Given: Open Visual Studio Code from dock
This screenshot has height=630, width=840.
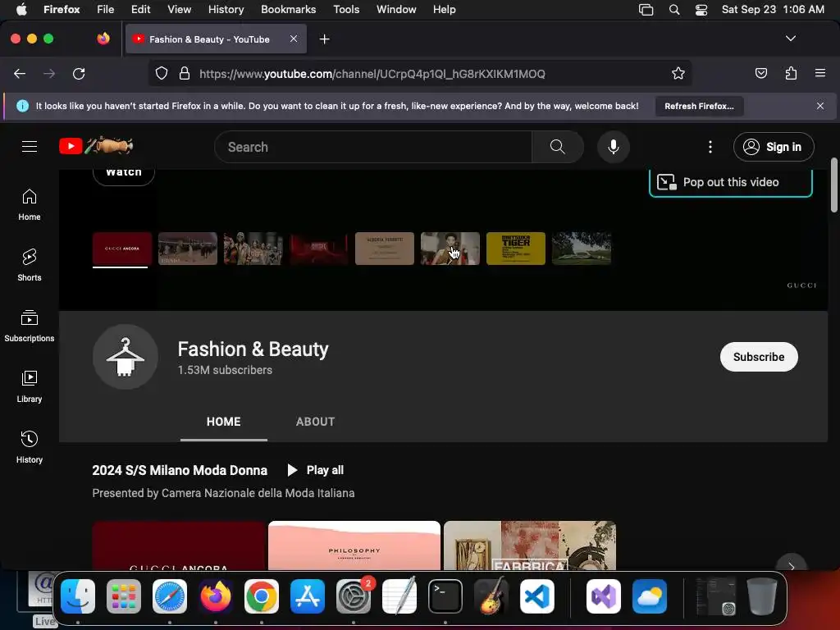Looking at the screenshot, I should 536,596.
